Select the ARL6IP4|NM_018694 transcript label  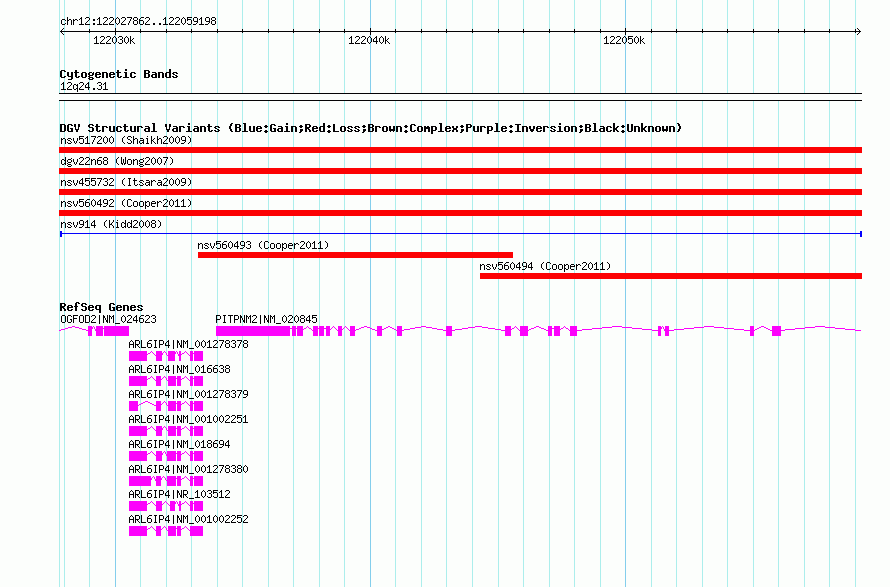tap(179, 444)
